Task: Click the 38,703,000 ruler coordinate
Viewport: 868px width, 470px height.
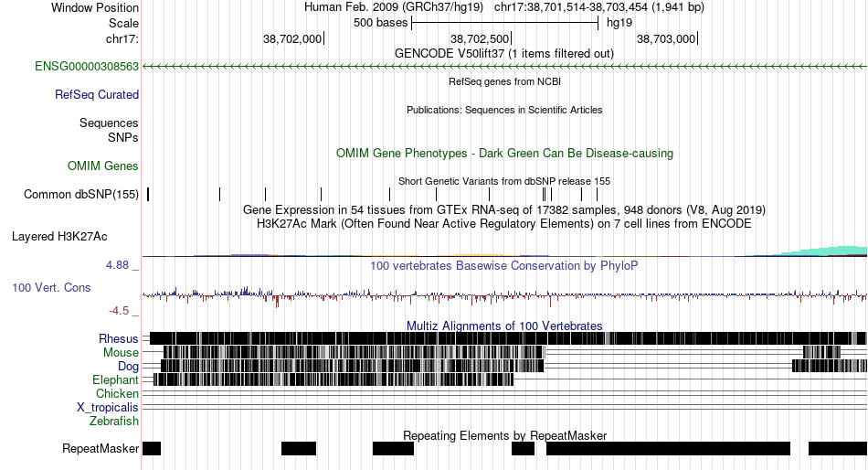Action: 666,38
